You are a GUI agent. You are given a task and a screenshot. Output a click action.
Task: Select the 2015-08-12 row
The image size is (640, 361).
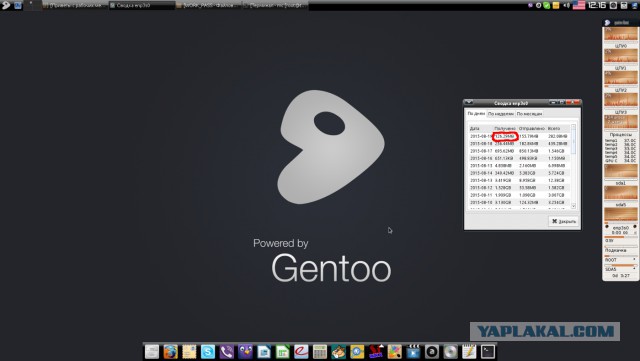point(519,188)
